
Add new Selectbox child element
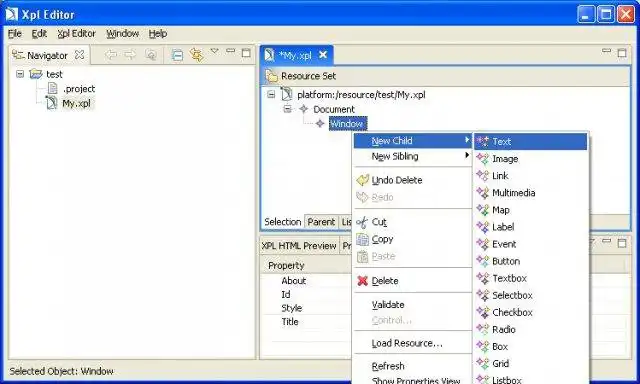pyautogui.click(x=531, y=295)
